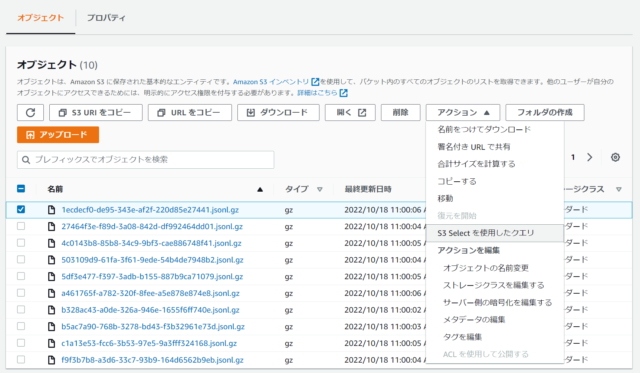Click external link icon next to 詳細はこちら
The width and height of the screenshot is (640, 373).
pos(344,93)
